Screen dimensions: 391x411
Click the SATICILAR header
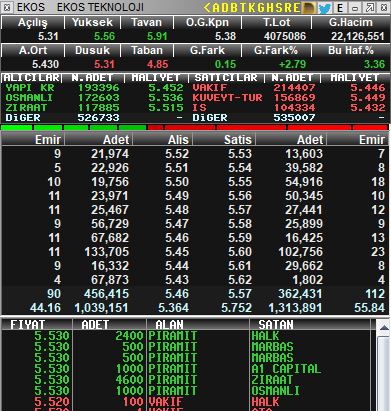pyautogui.click(x=226, y=78)
